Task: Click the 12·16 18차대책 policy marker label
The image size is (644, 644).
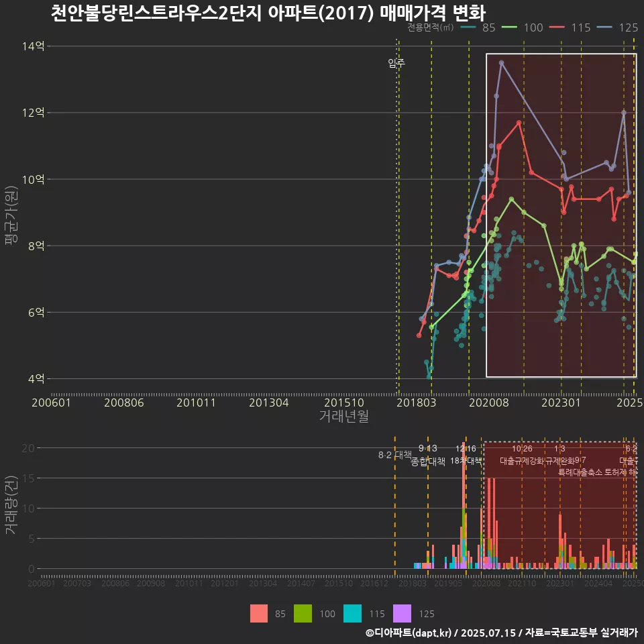Action: click(x=466, y=455)
